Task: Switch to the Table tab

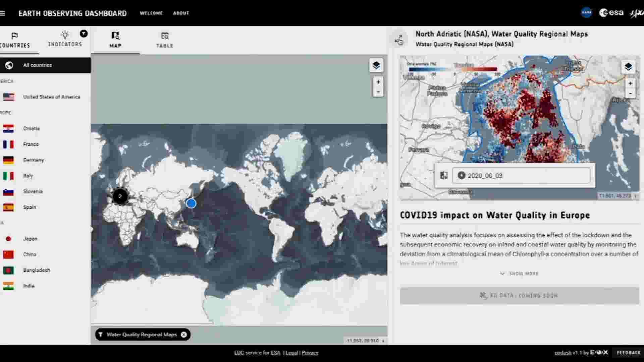Action: click(x=164, y=40)
